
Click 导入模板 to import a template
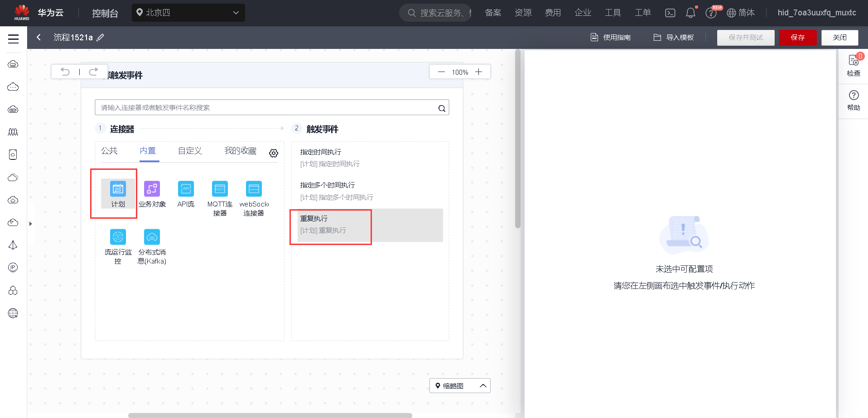click(674, 38)
